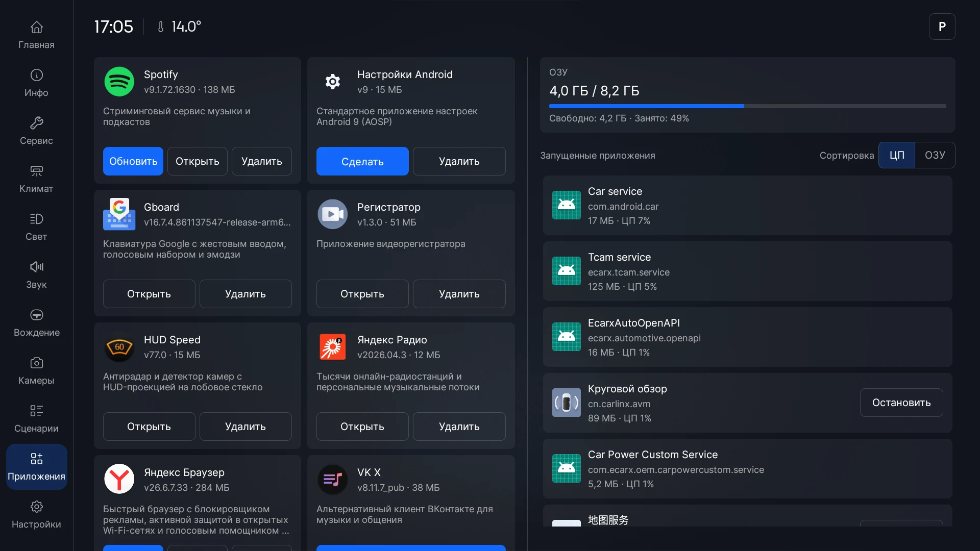Go to Сервис wrench section

pos(36,131)
